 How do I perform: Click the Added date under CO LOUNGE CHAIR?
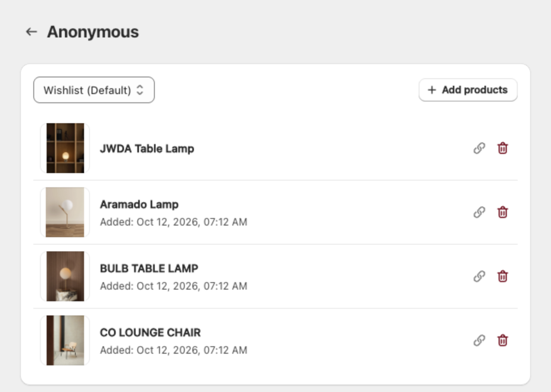point(174,350)
